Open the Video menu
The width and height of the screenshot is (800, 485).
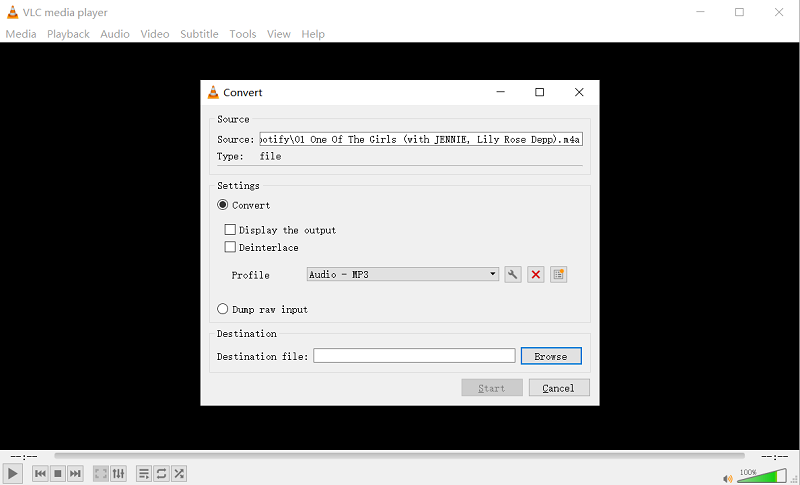(x=155, y=34)
